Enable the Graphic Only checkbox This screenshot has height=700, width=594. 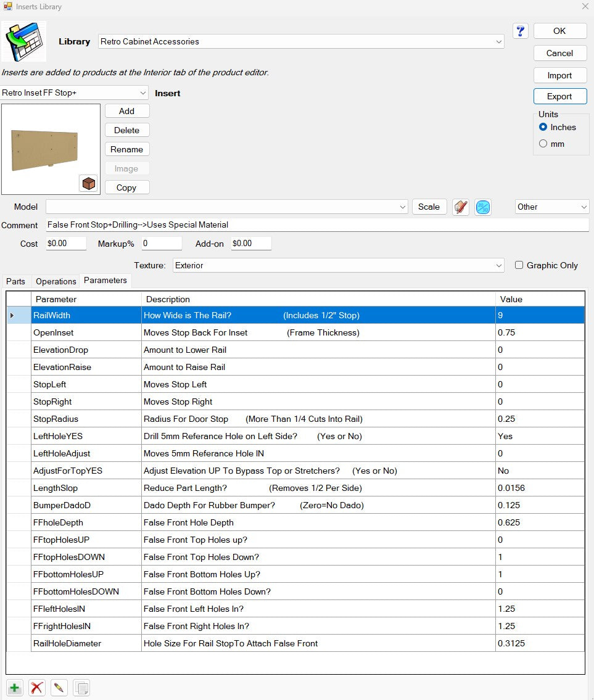pos(519,265)
